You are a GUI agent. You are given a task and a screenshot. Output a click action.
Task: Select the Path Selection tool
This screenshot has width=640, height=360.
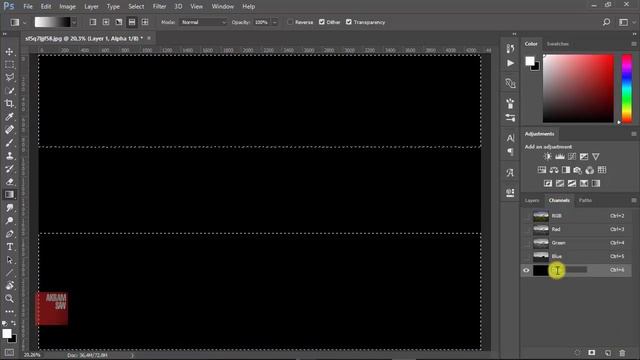[x=9, y=260]
